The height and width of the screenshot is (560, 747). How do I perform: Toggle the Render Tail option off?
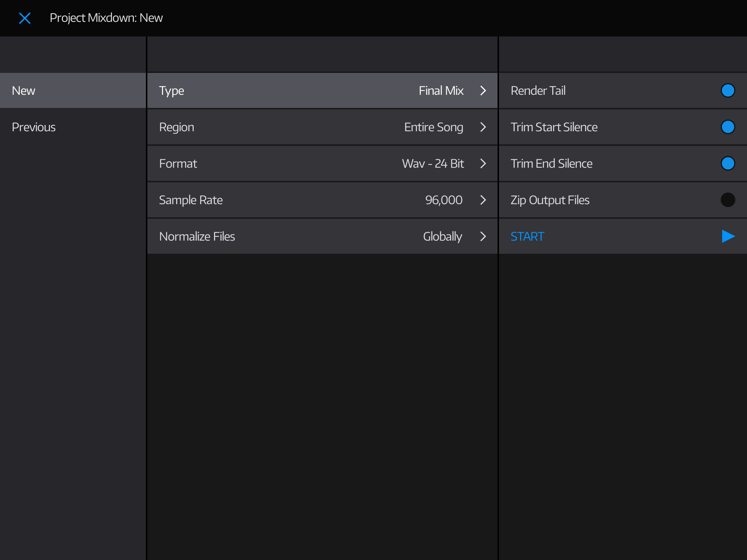click(728, 90)
